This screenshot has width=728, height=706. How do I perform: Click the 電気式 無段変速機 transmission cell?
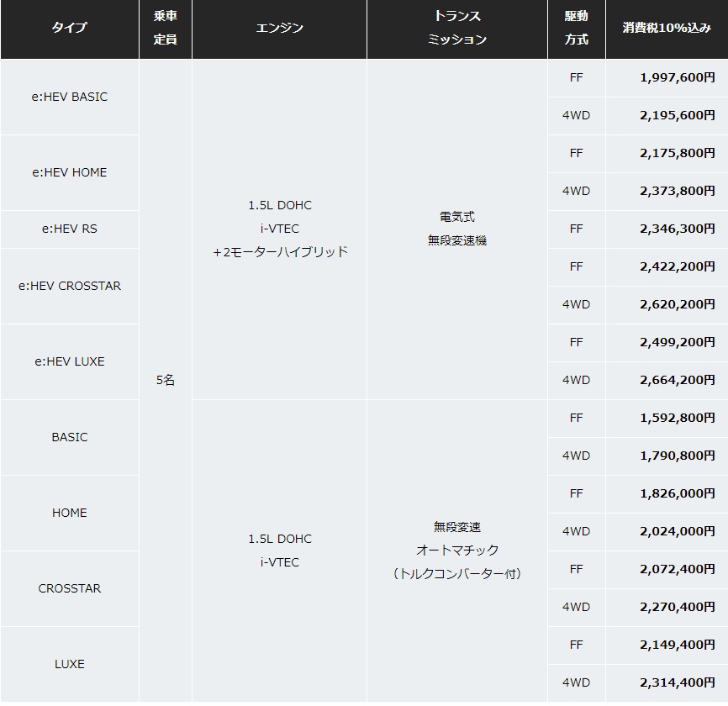tap(457, 229)
